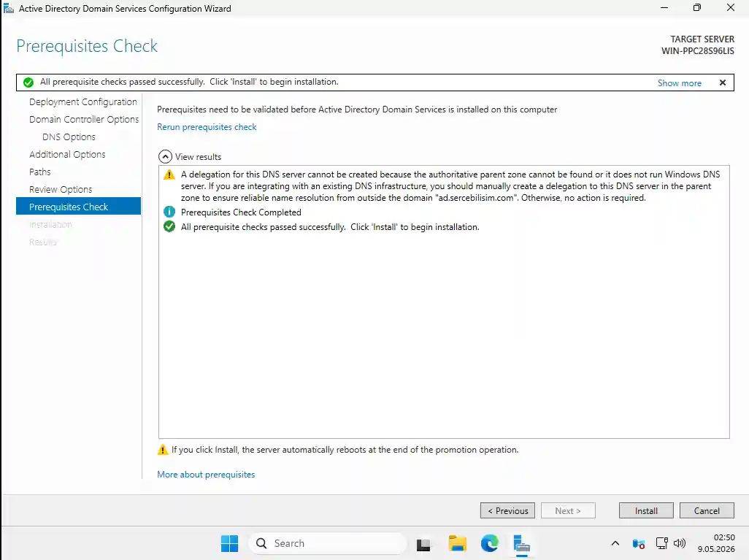This screenshot has height=560, width=749.
Task: Select Review Options step
Action: click(x=61, y=190)
